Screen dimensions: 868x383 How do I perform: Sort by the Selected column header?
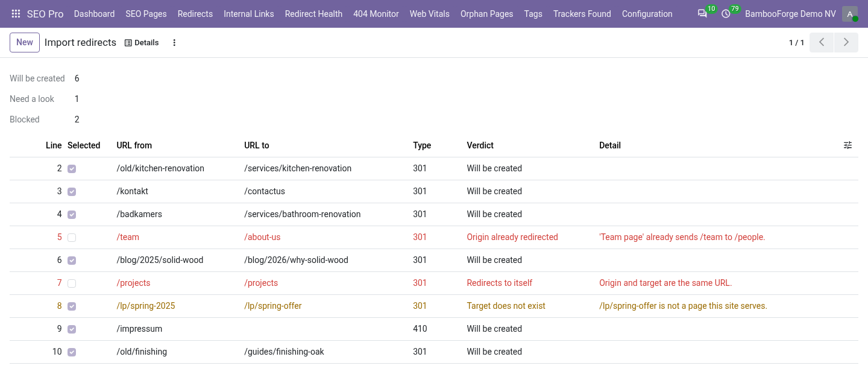(84, 145)
